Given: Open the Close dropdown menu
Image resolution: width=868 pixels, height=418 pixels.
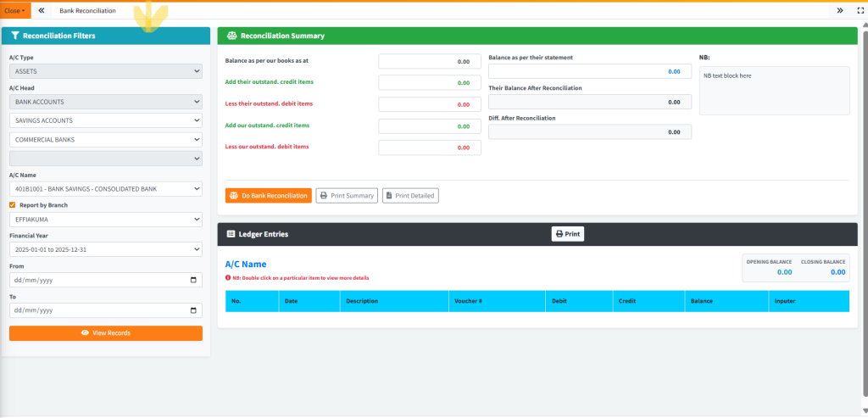Looking at the screenshot, I should 15,10.
